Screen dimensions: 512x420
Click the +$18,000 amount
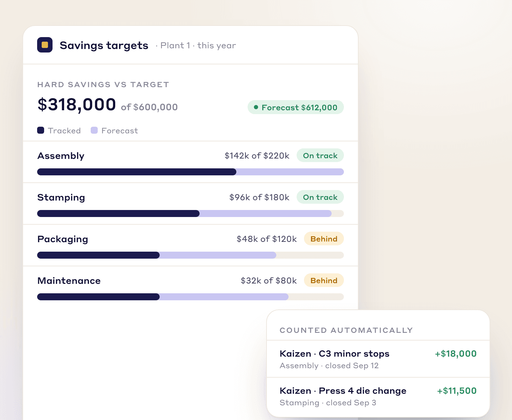(456, 354)
